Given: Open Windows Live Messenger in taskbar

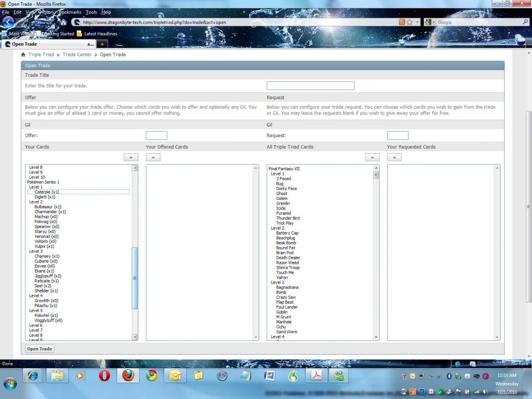Looking at the screenshot, I should (339, 376).
